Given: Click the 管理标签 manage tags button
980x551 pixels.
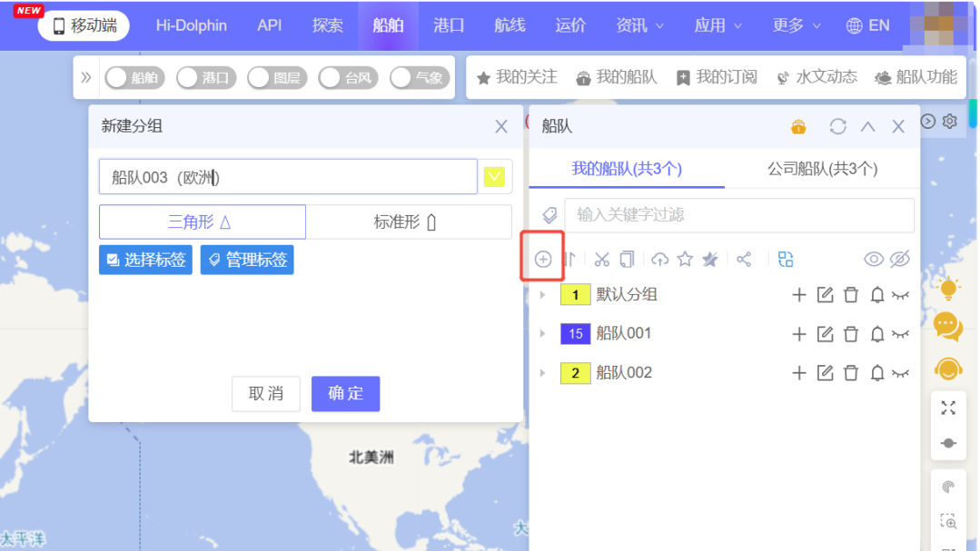Looking at the screenshot, I should coord(247,260).
